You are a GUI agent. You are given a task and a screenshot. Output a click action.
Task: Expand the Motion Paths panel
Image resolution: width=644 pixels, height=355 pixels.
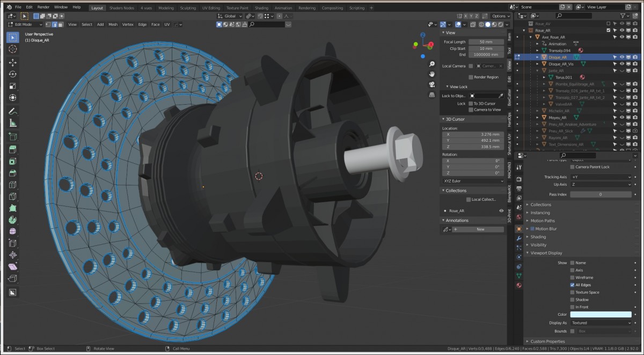tap(542, 221)
